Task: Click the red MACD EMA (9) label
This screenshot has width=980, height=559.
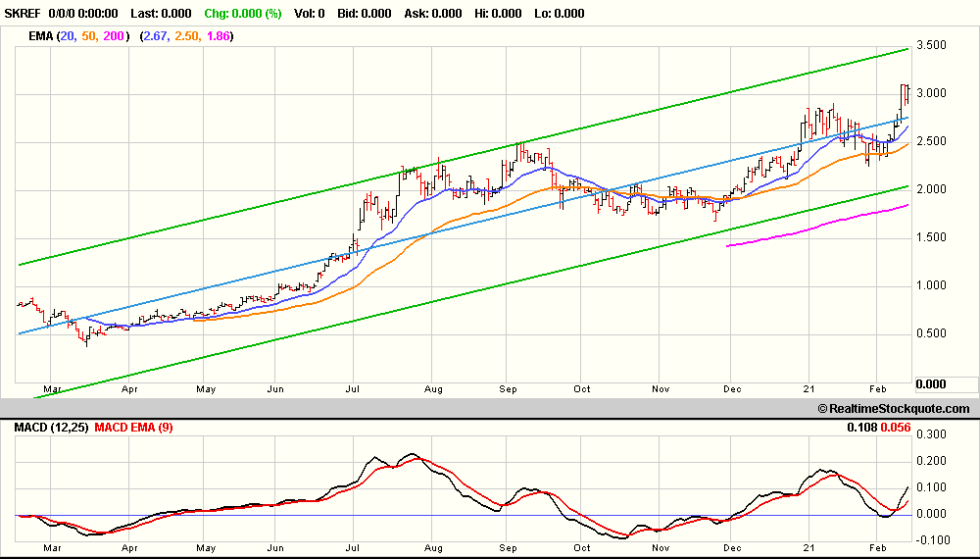Action: coord(133,428)
